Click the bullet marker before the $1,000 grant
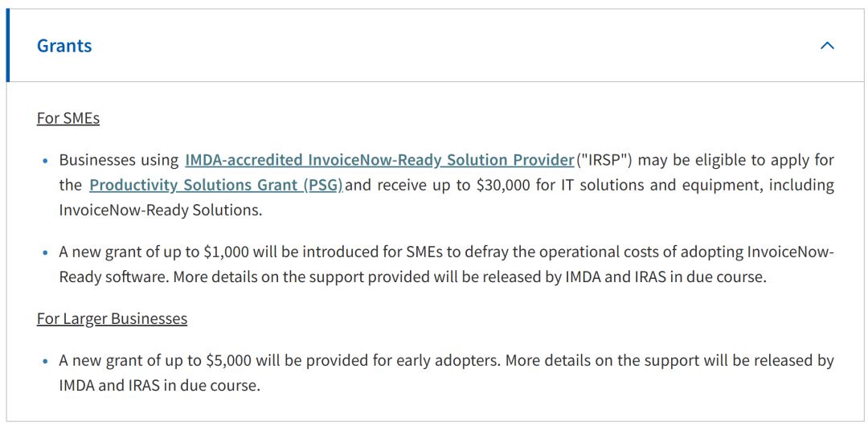This screenshot has width=868, height=426. 45,252
